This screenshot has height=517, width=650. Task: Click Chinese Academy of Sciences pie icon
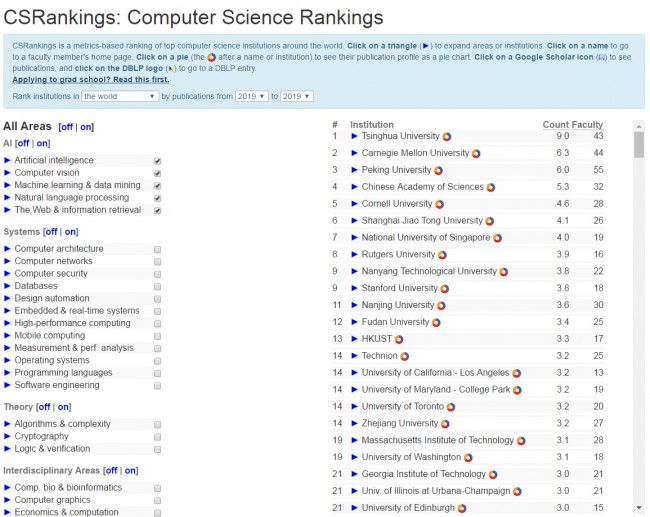pyautogui.click(x=491, y=187)
